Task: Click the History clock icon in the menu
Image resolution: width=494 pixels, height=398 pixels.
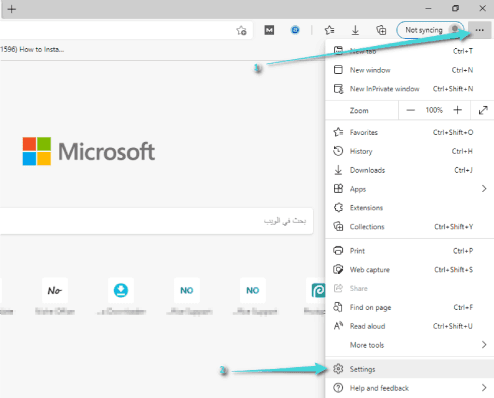Action: 338,151
